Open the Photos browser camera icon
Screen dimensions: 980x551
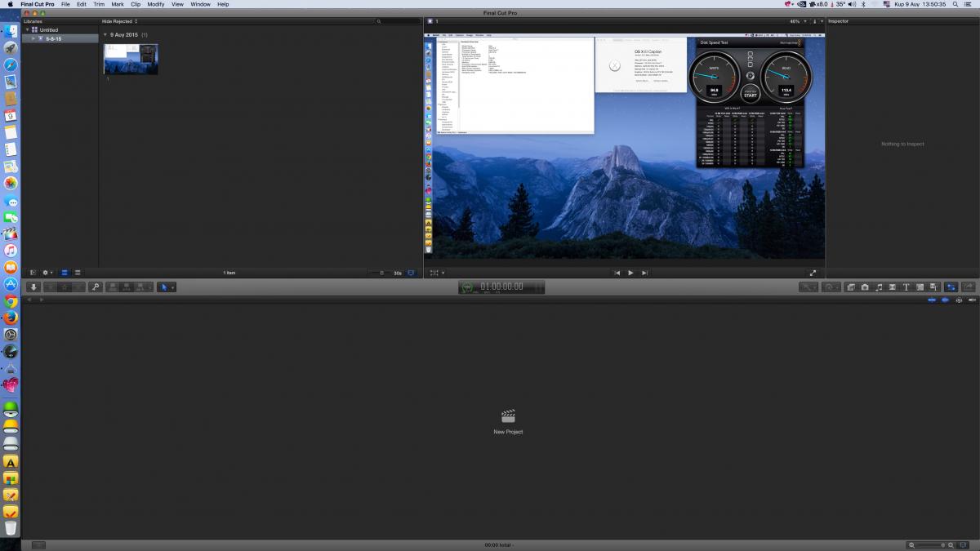[865, 287]
